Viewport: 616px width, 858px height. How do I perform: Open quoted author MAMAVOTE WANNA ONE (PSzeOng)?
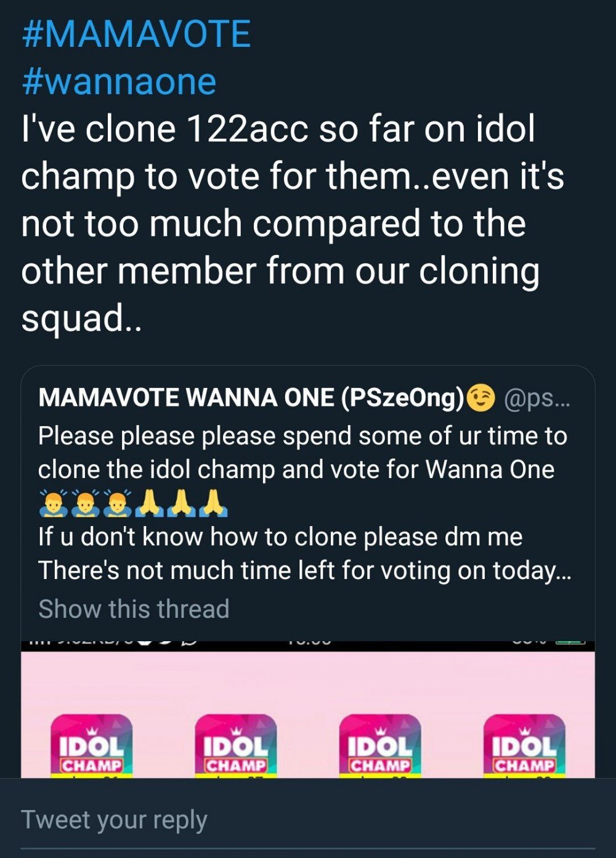point(251,398)
